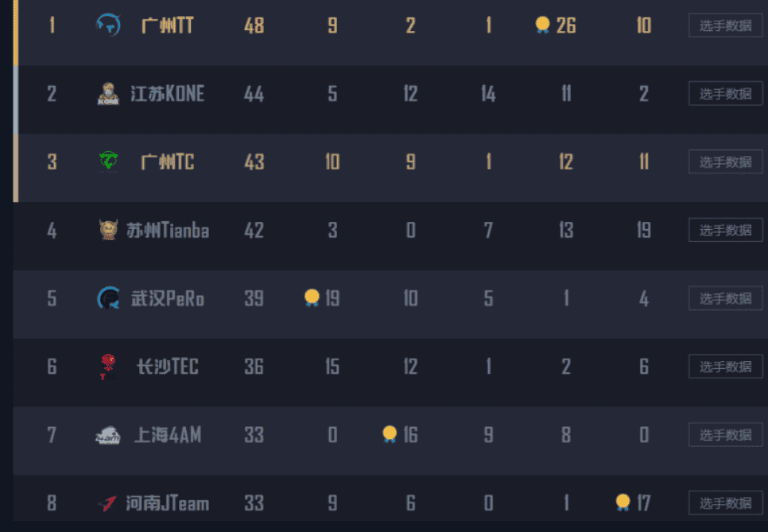Click the 苏州Tianba team logo icon

coord(108,229)
